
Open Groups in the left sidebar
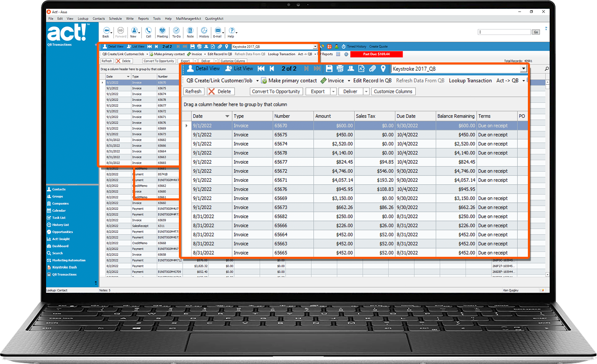55,196
